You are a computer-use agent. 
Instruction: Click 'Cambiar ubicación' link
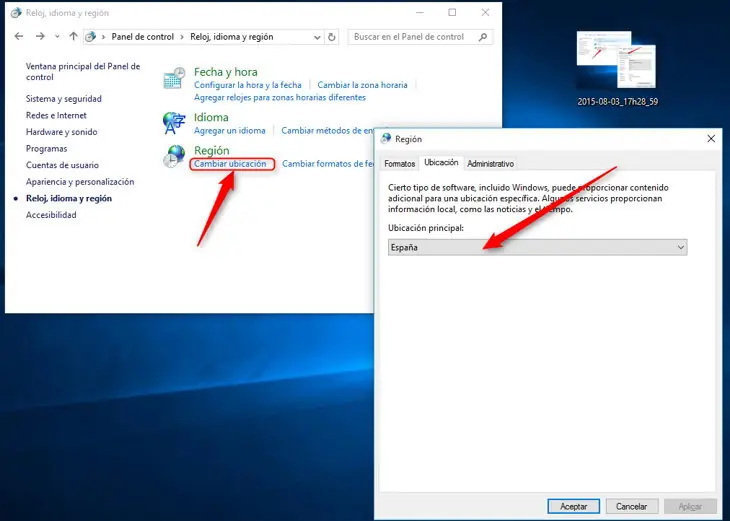point(230,164)
